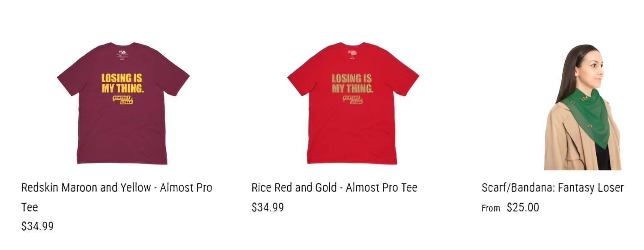Click the neck label tag on maroon tee
The height and width of the screenshot is (250, 644).
(x=122, y=54)
